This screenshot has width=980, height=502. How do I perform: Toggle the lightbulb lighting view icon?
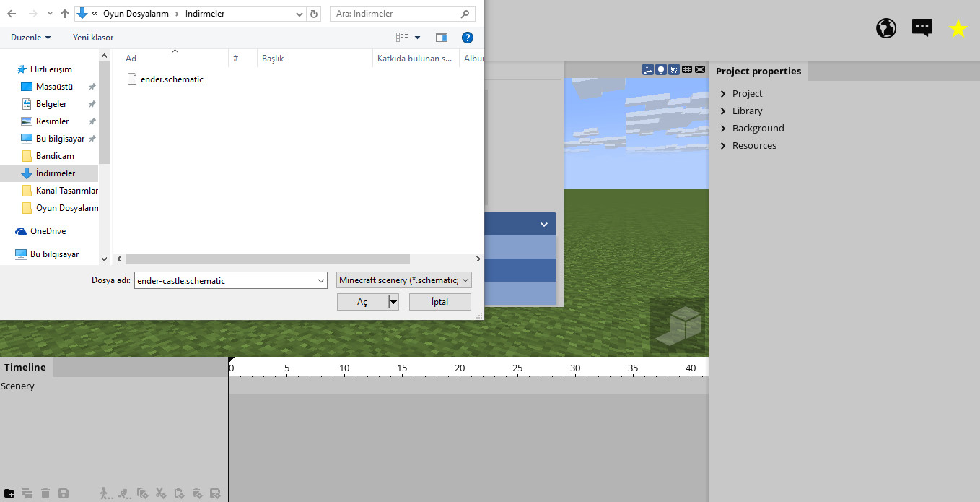coord(660,69)
